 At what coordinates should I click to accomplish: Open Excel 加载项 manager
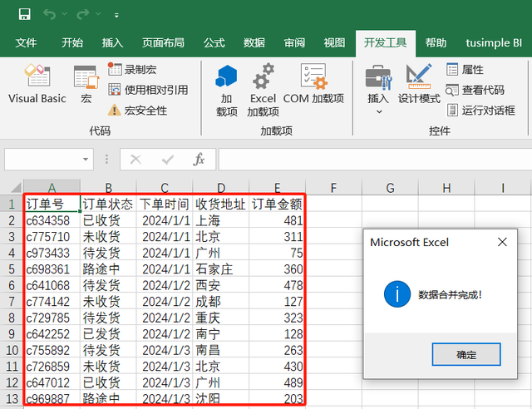[263, 91]
